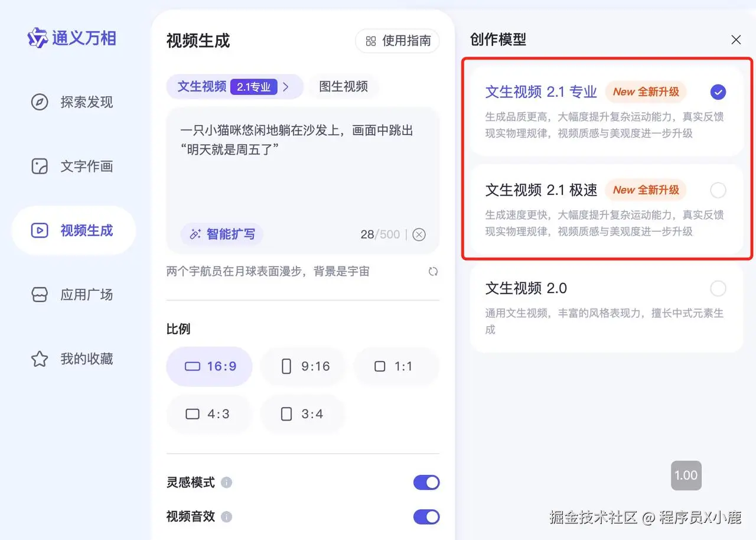Click the magic wand icon of 智能扩写
The width and height of the screenshot is (756, 540).
click(x=195, y=235)
